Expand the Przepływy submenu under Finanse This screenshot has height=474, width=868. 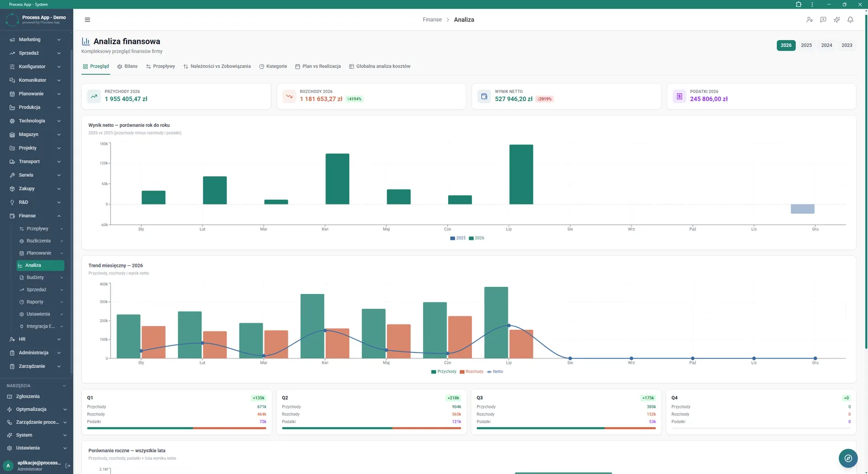[x=41, y=229]
